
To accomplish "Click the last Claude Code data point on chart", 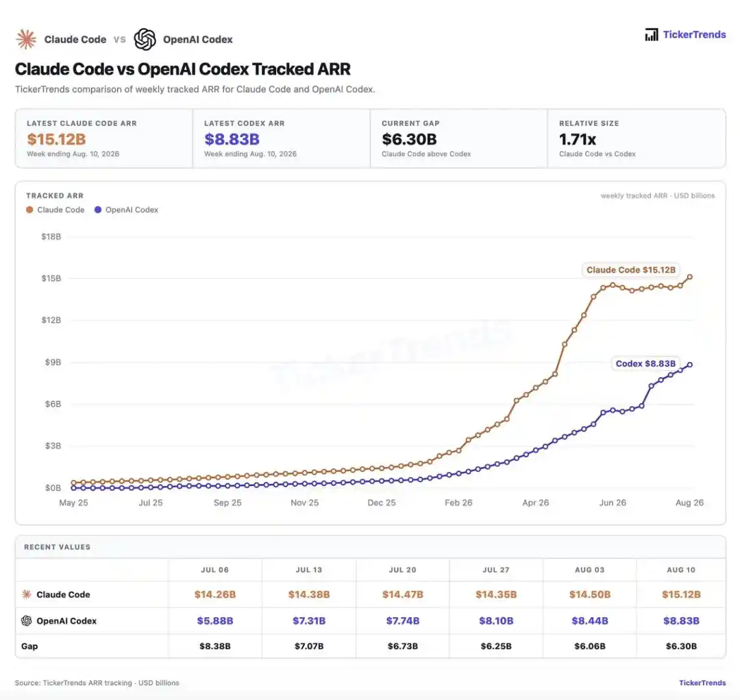I will 689,277.
